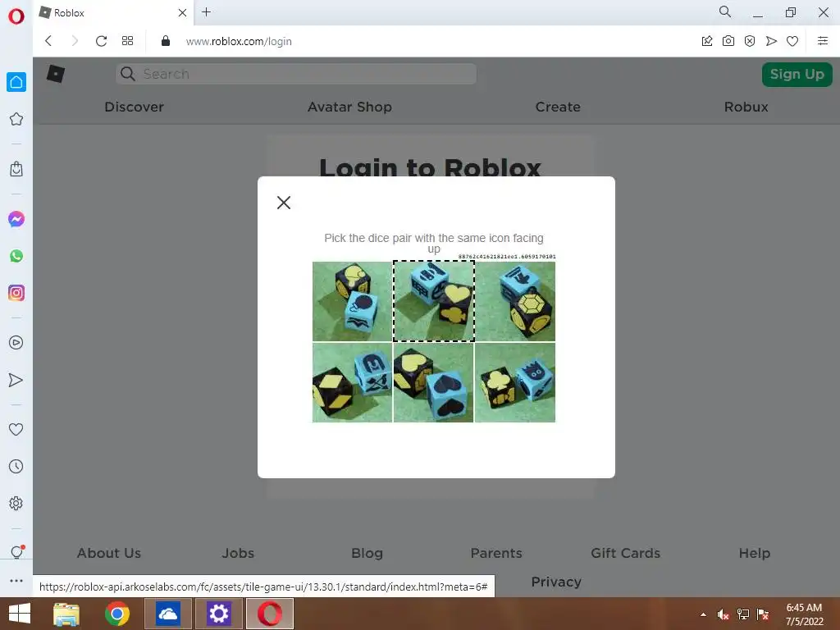
Task: Open the Create menu item
Action: click(x=558, y=107)
